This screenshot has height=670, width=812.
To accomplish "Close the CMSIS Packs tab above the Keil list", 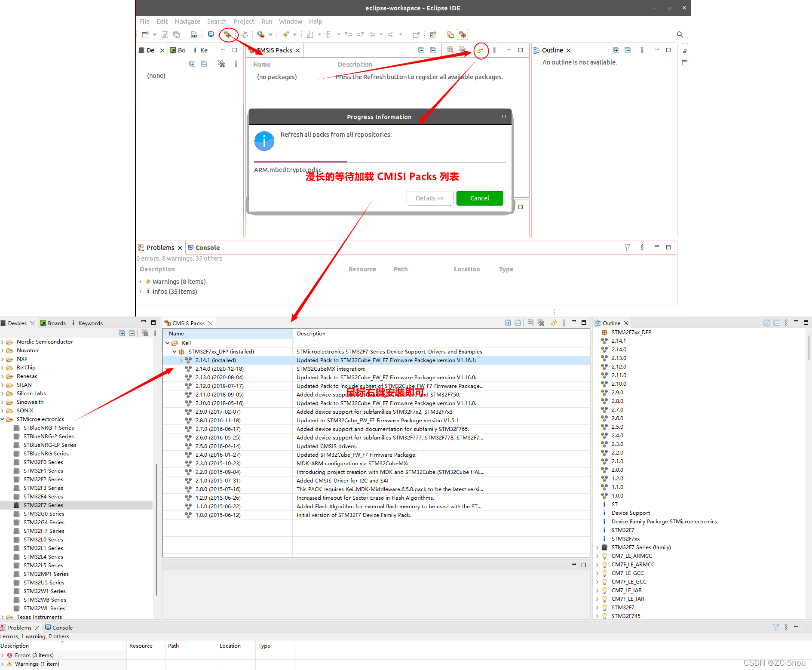I will [x=210, y=323].
